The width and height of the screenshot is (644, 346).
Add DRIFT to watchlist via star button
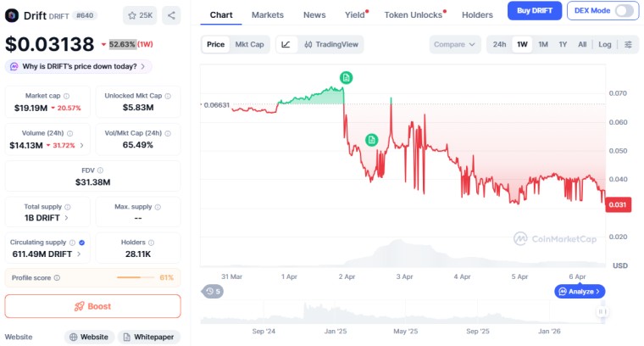141,15
